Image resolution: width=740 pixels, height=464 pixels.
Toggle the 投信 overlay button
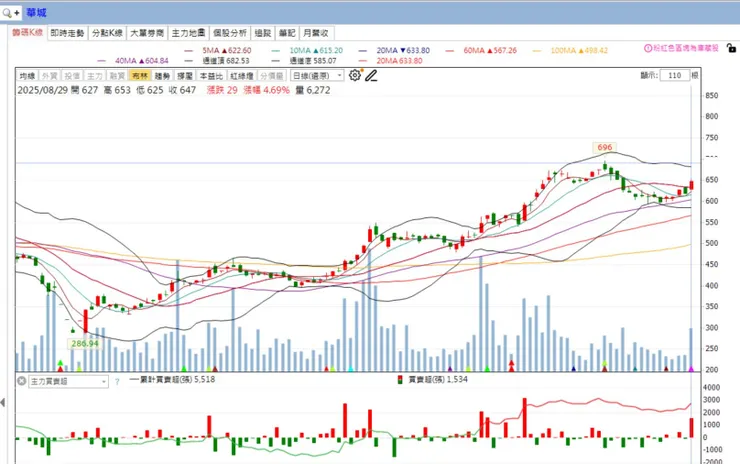(72, 76)
